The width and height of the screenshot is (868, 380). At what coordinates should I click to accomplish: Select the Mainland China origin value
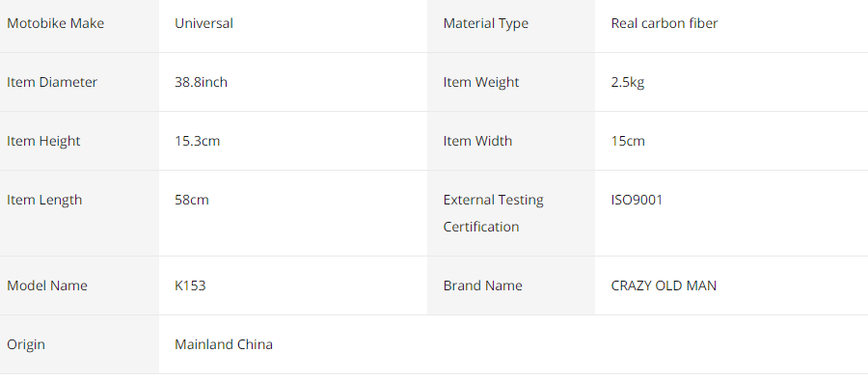(224, 344)
